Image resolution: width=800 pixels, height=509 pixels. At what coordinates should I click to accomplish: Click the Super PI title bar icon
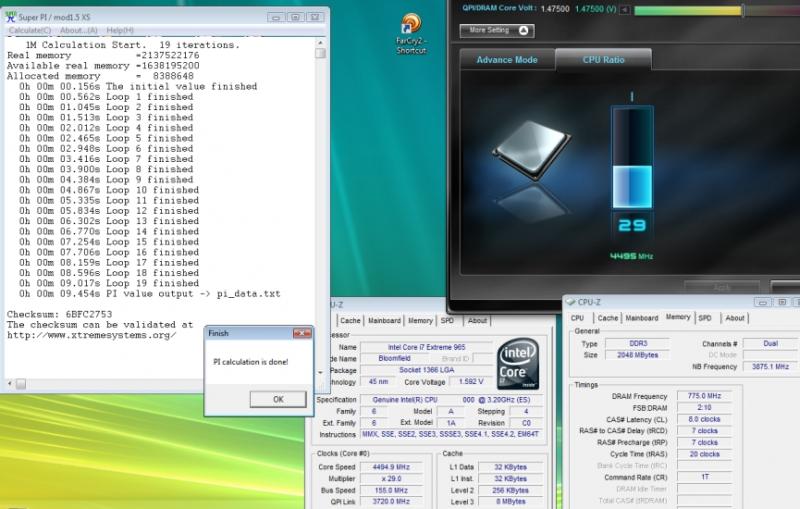click(x=11, y=17)
